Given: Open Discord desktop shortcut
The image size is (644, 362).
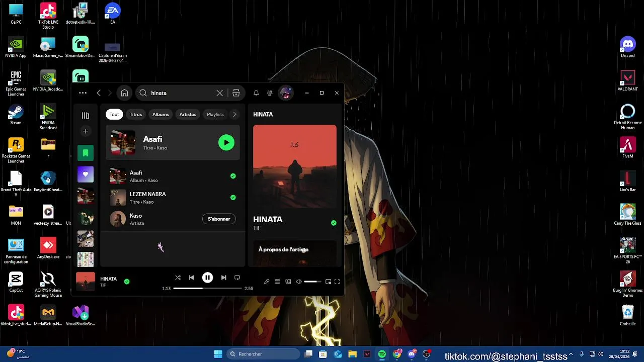Looking at the screenshot, I should (x=628, y=47).
